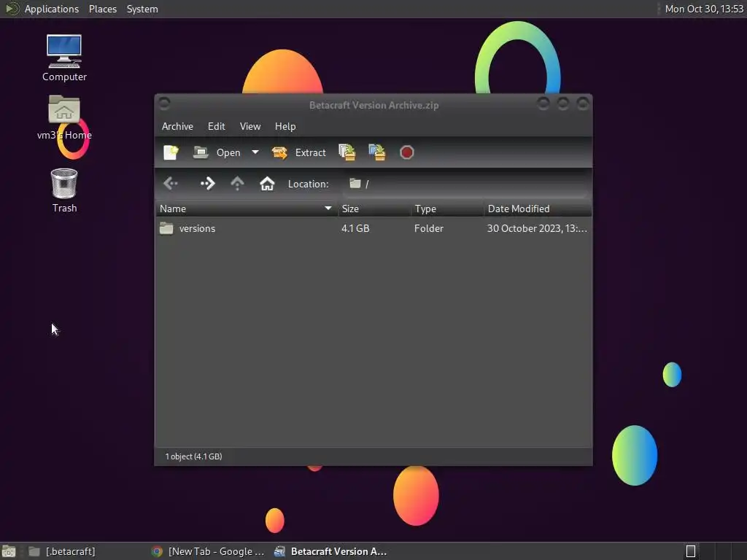Open the Help menu
Screen dimensions: 747x560
pos(285,126)
